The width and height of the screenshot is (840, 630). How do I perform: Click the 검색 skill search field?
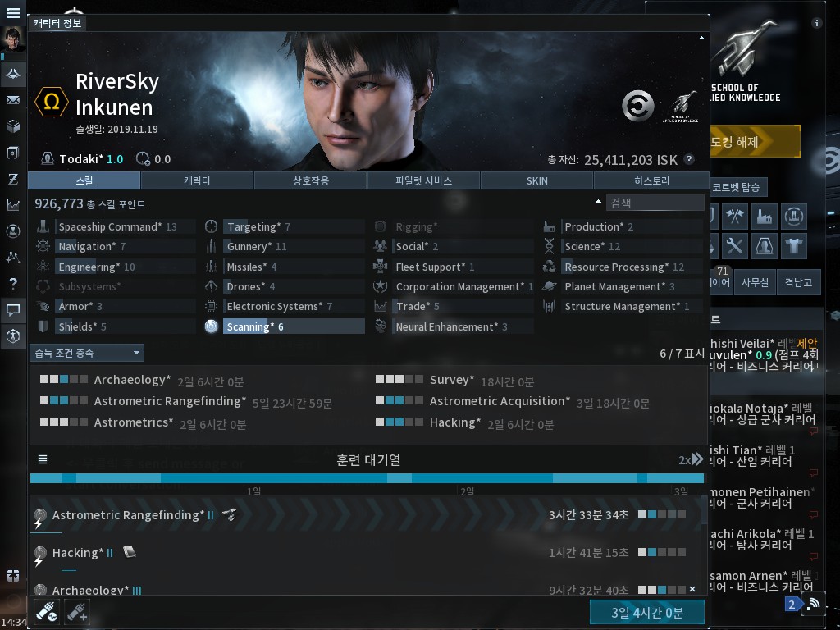655,203
